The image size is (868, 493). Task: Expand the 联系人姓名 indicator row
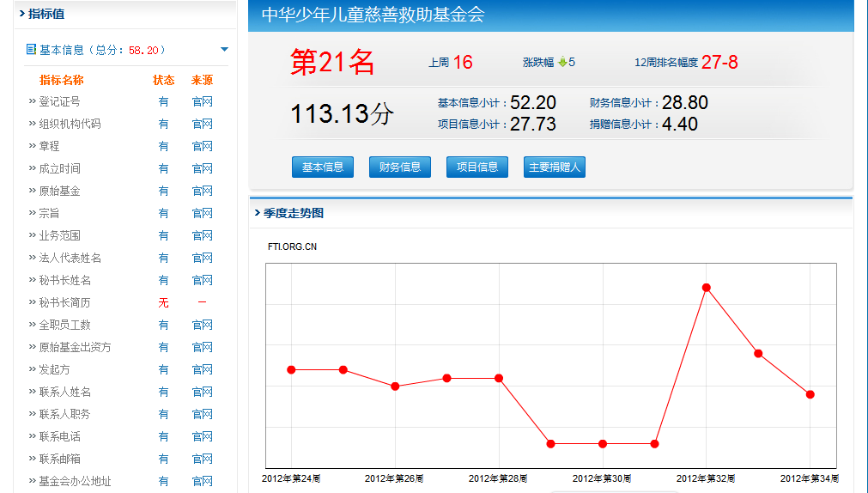(x=60, y=392)
